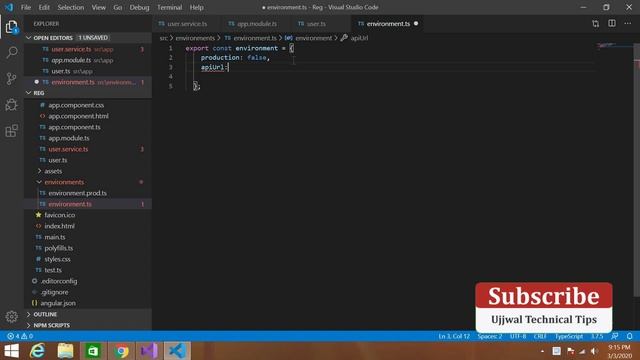
Task: Open the Extensions view
Action: click(x=11, y=131)
